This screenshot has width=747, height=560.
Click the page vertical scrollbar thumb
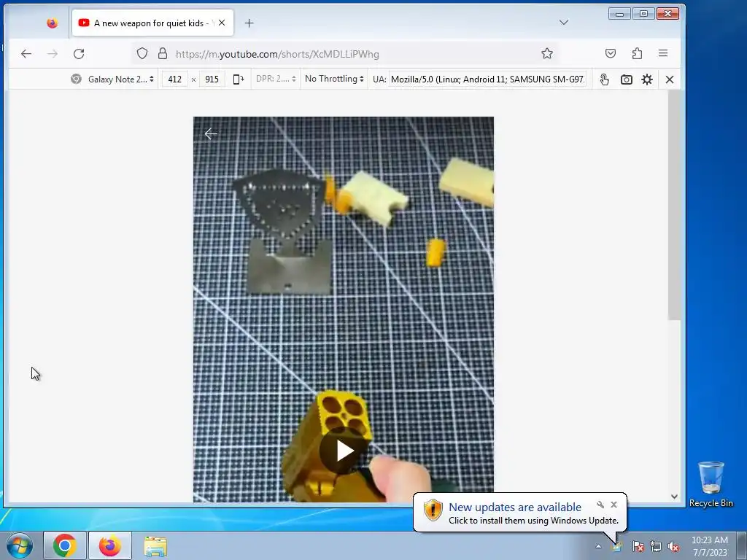(673, 205)
